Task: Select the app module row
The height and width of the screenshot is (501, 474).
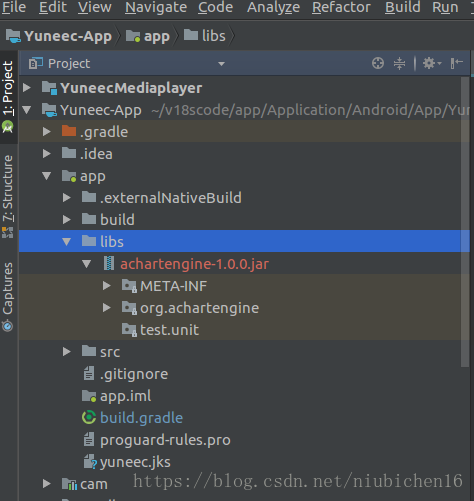Action: 244,176
